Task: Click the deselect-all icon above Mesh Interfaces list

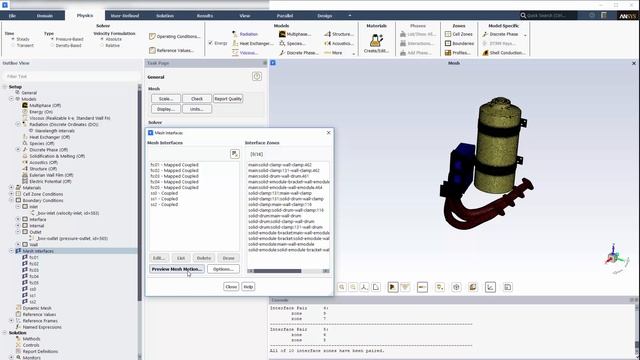Action: 235,154
